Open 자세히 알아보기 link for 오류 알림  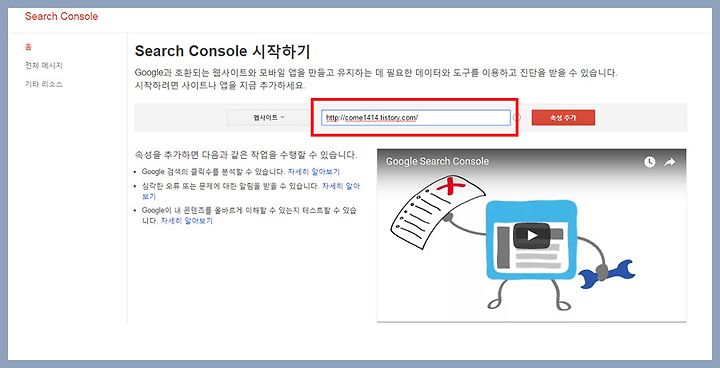point(341,186)
